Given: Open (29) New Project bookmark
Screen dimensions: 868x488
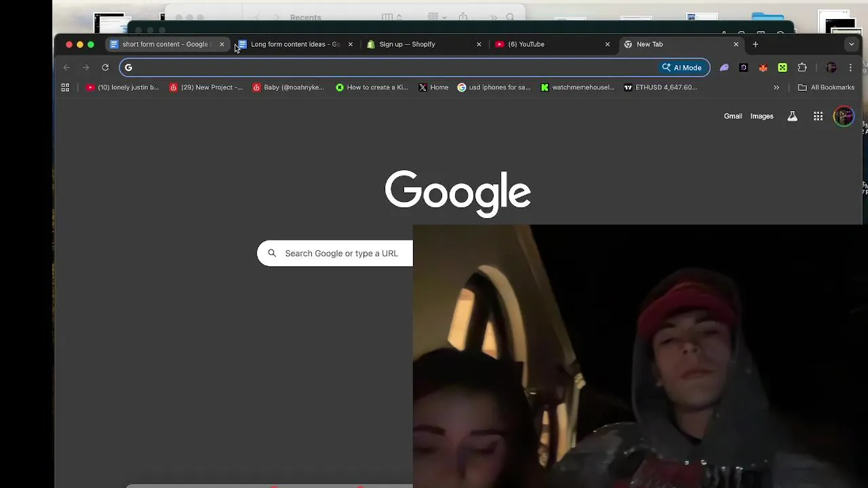Looking at the screenshot, I should 205,87.
